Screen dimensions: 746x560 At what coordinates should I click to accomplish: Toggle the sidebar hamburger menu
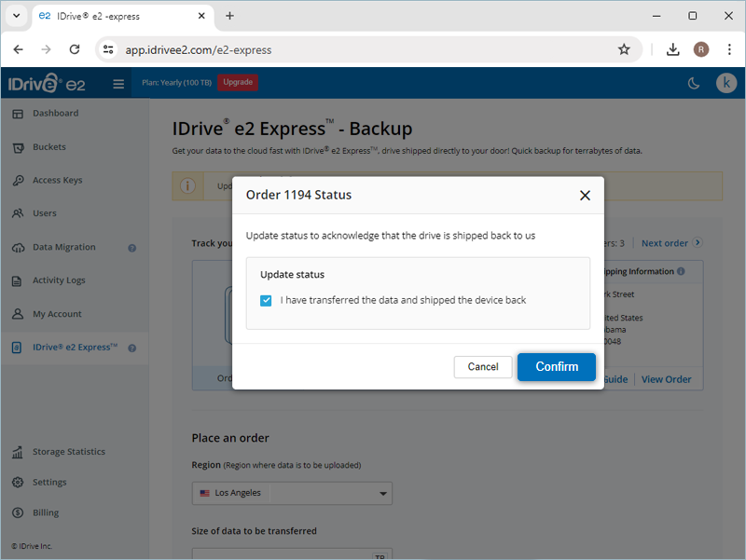coord(118,84)
